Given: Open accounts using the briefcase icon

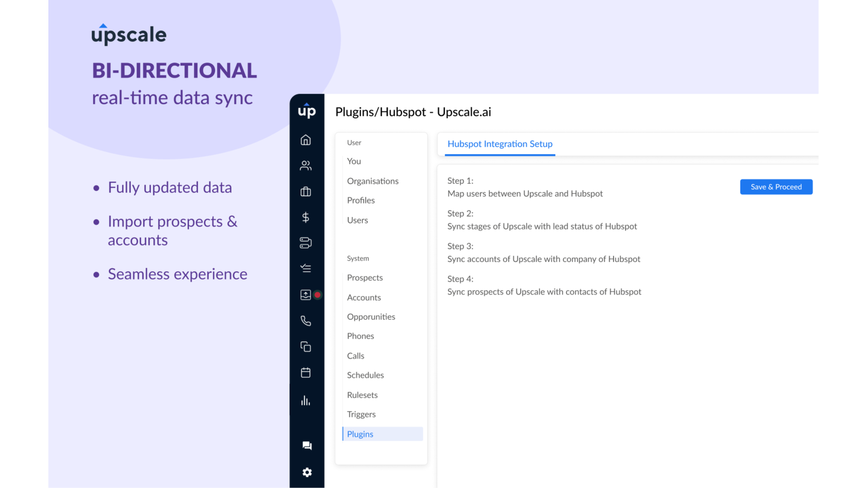Looking at the screenshot, I should point(306,192).
